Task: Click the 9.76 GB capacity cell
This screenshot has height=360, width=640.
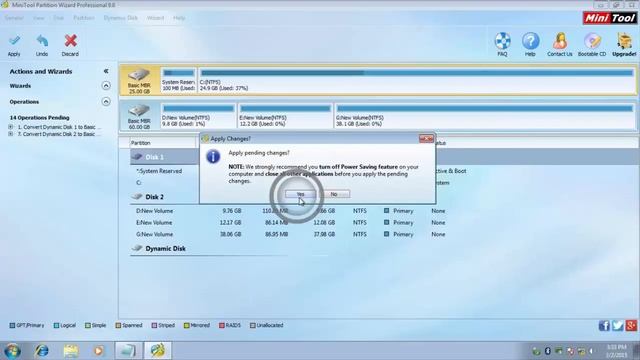Action: click(232, 211)
